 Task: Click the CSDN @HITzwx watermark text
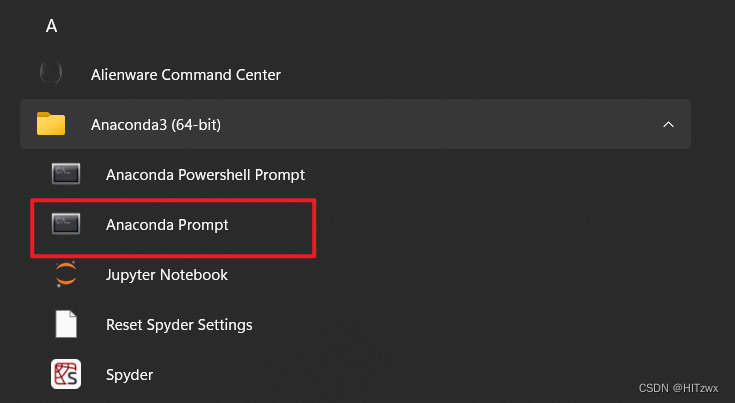point(678,388)
